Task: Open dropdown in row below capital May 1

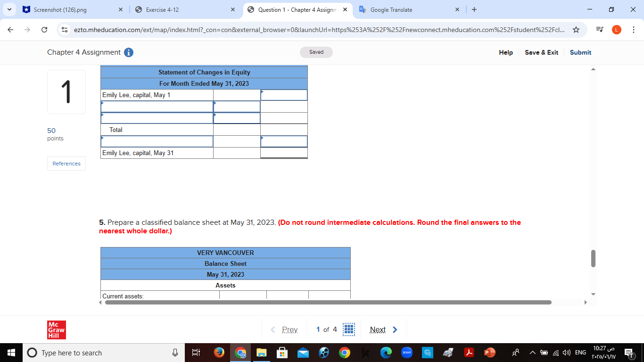Action: tap(157, 107)
